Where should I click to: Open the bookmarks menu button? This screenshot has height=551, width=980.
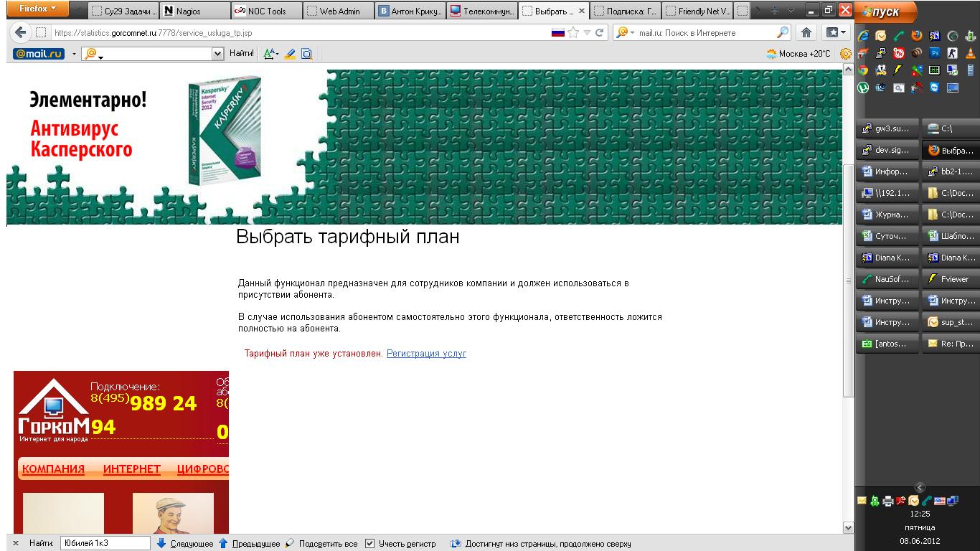(836, 32)
